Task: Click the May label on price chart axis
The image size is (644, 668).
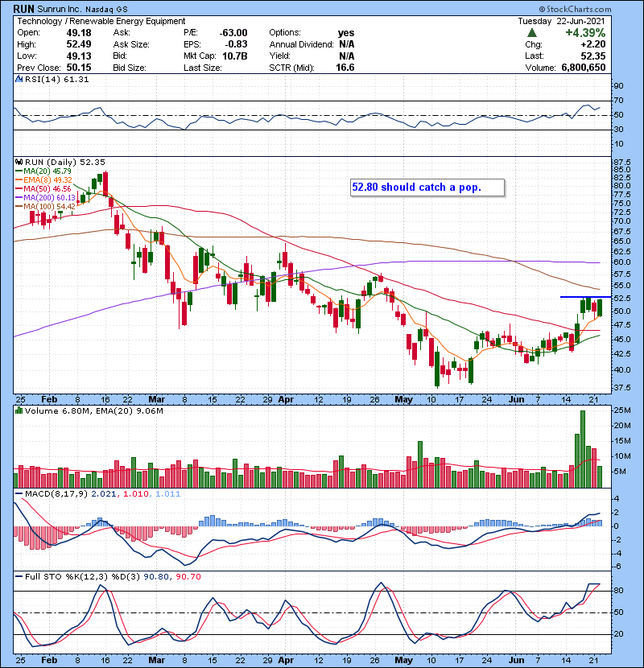Action: pos(403,400)
